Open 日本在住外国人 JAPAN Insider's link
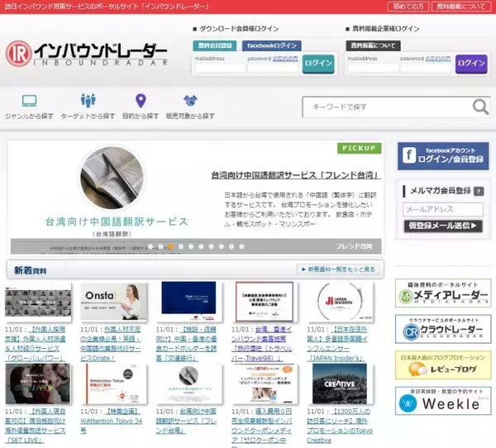Screen dimensions: 496x448 click(x=337, y=344)
